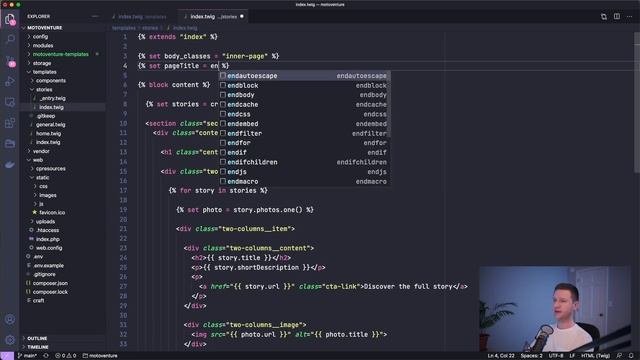Open Docker whale icon in activity bar
This screenshot has height=360, width=640.
pos(10,164)
